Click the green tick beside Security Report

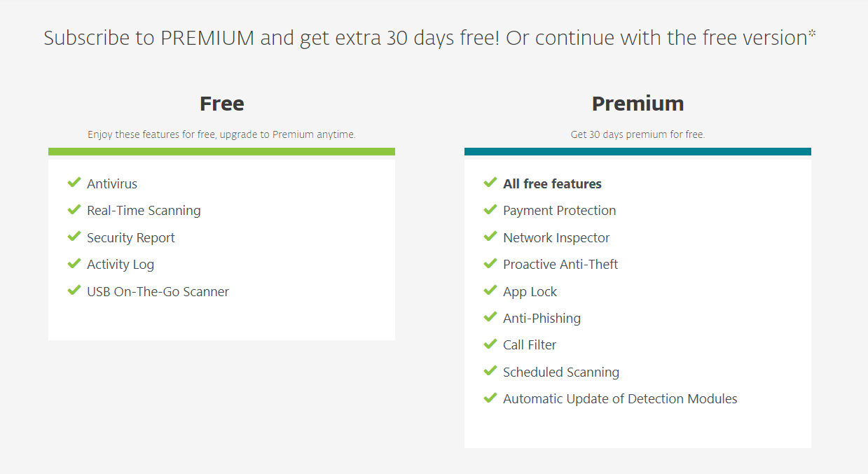pyautogui.click(x=74, y=237)
